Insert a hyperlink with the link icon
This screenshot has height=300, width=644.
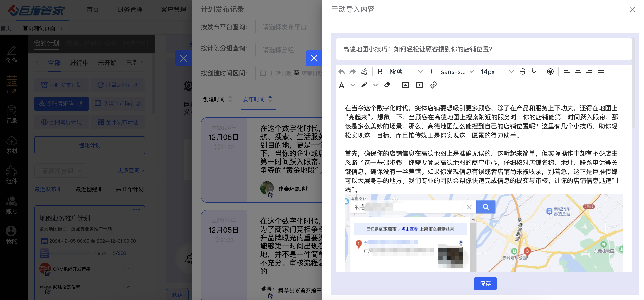point(433,85)
